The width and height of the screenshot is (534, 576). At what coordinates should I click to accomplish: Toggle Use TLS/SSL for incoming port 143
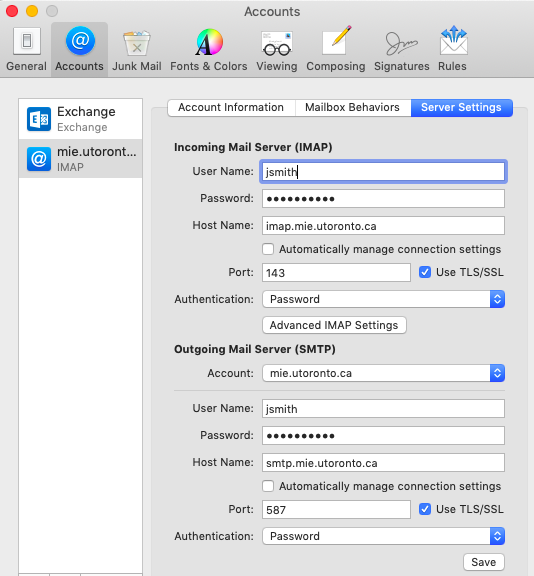click(x=425, y=272)
